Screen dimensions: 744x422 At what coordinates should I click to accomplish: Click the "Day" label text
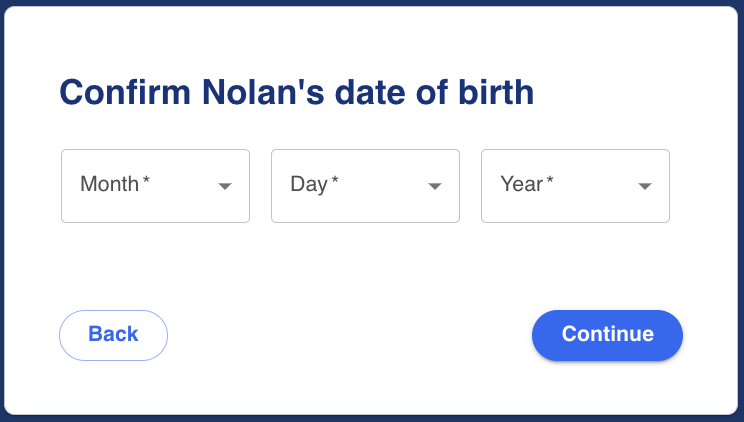(309, 184)
